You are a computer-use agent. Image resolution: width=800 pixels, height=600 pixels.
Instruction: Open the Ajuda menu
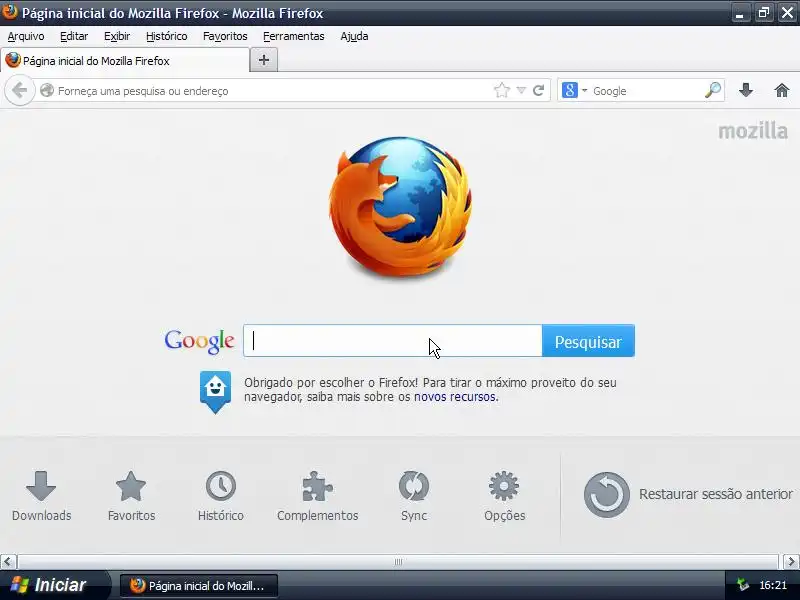click(354, 36)
